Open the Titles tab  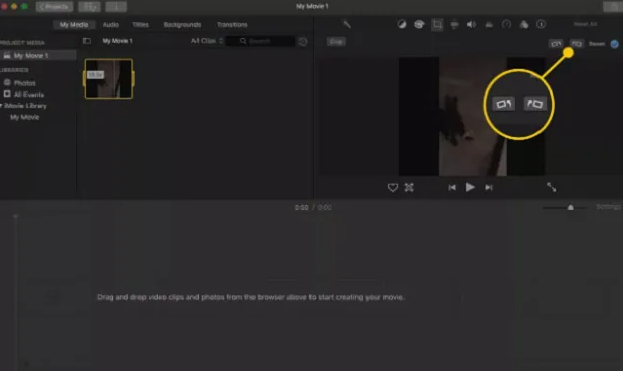tap(140, 25)
